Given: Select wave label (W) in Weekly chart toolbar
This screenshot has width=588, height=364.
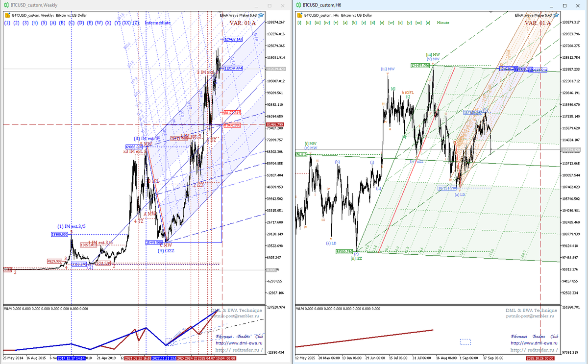Looking at the screenshot, I should point(99,23).
